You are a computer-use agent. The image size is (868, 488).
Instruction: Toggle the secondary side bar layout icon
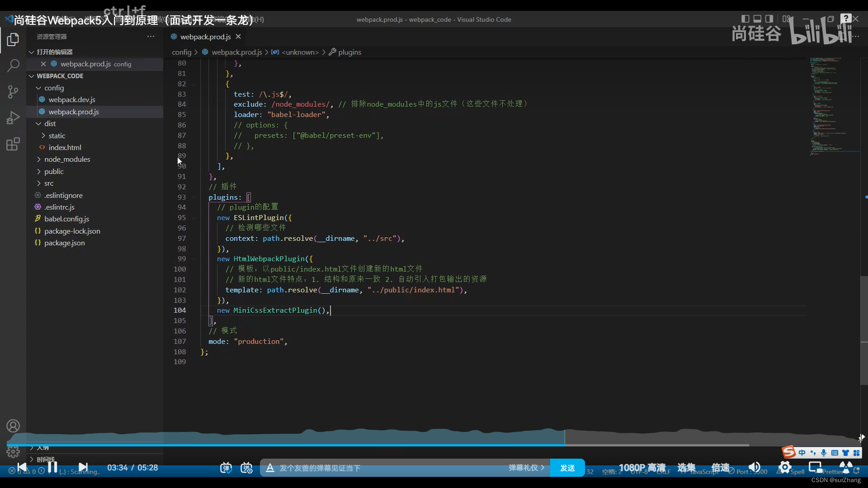769,19
